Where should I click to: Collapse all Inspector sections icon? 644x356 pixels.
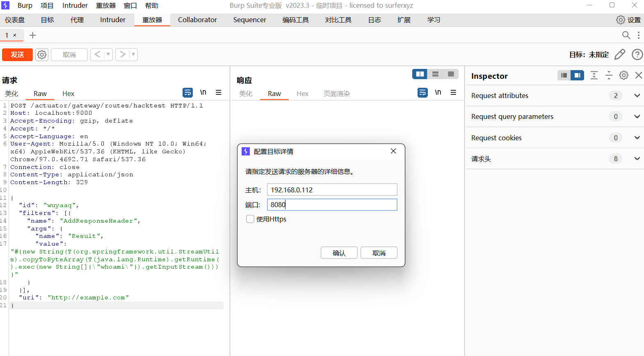click(609, 75)
